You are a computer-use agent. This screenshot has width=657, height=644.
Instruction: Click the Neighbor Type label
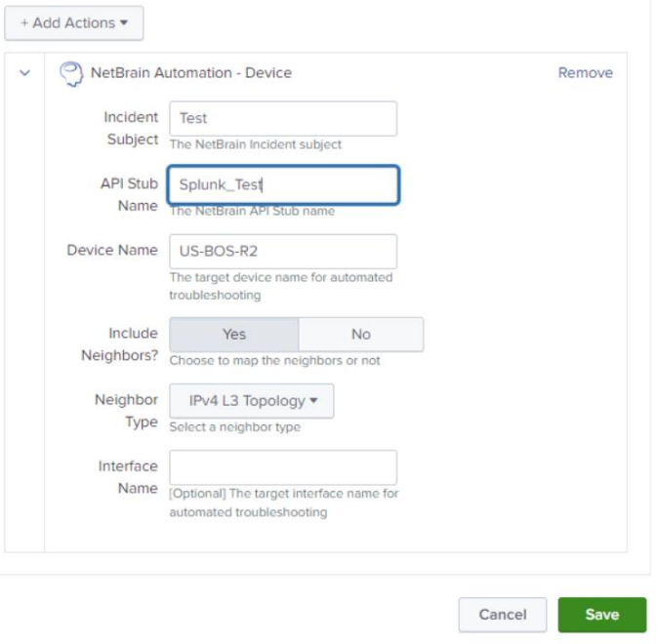(x=126, y=411)
